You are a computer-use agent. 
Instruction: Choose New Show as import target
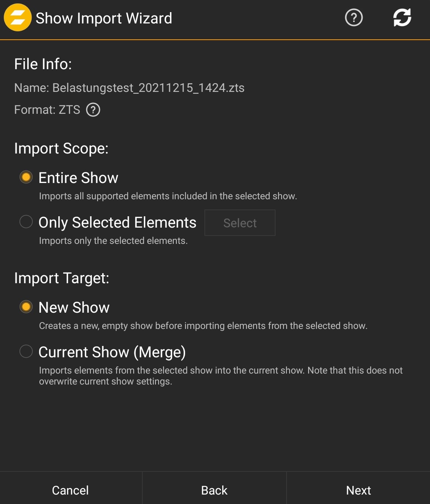point(26,307)
